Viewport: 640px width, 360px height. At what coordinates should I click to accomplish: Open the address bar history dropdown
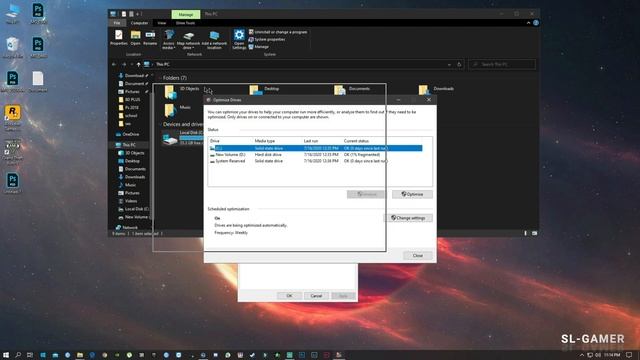coord(449,64)
